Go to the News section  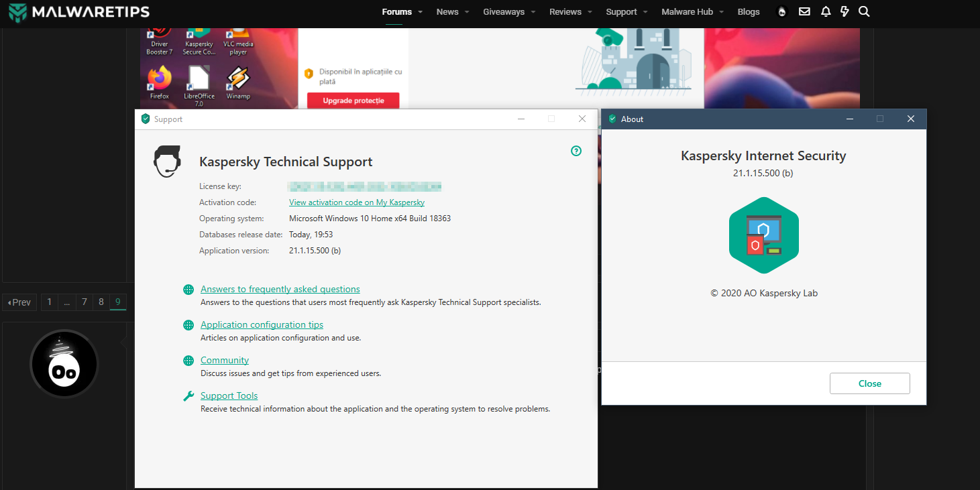pos(447,12)
